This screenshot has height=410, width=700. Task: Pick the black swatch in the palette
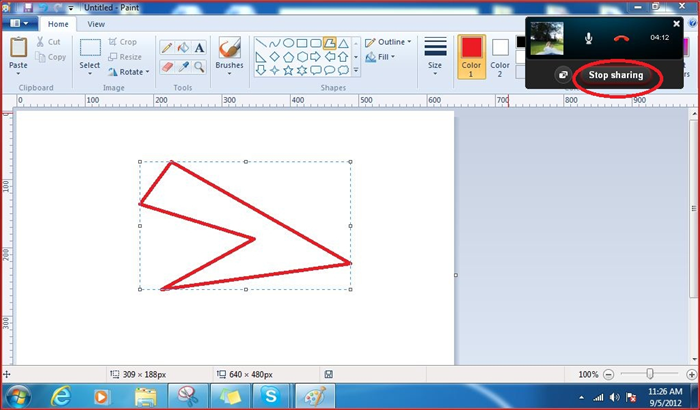click(521, 42)
